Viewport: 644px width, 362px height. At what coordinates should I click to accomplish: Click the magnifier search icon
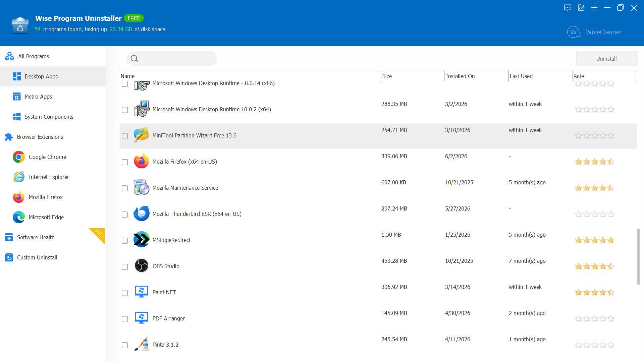[x=134, y=59]
